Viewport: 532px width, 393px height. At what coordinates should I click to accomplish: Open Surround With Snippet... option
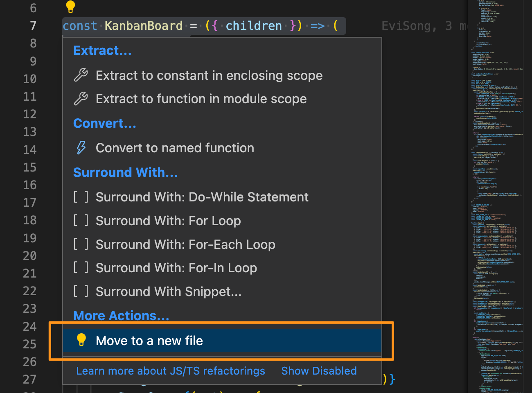tap(168, 291)
